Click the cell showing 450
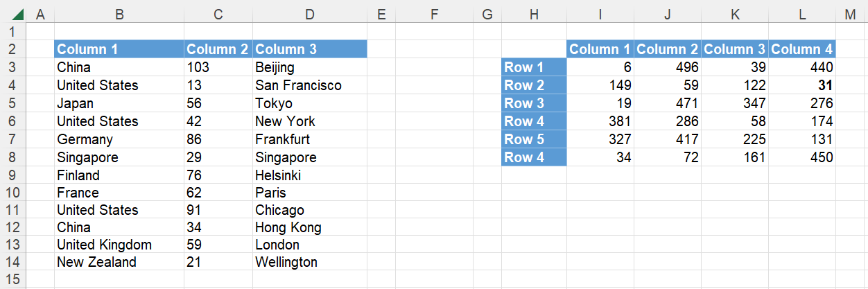Screen dimensions: 868x289 click(801, 157)
